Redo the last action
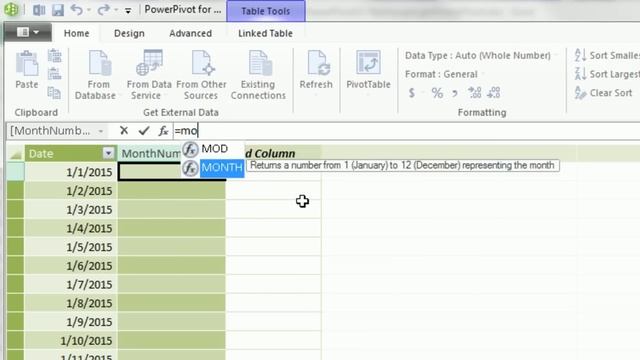This screenshot has width=640, height=360. (103, 9)
